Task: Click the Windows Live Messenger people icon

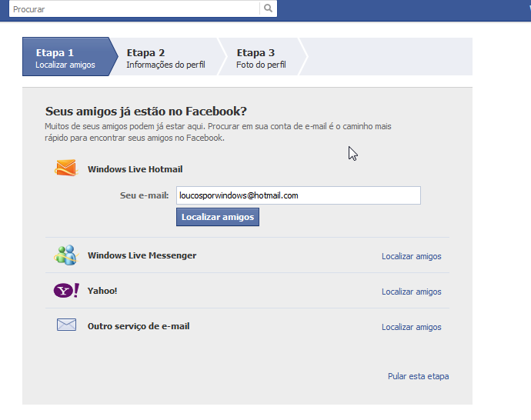Action: click(x=66, y=255)
